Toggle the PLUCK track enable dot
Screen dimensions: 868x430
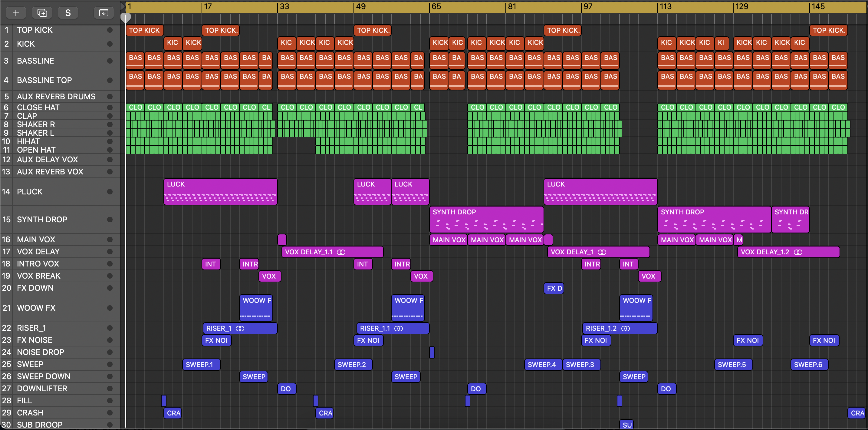110,192
